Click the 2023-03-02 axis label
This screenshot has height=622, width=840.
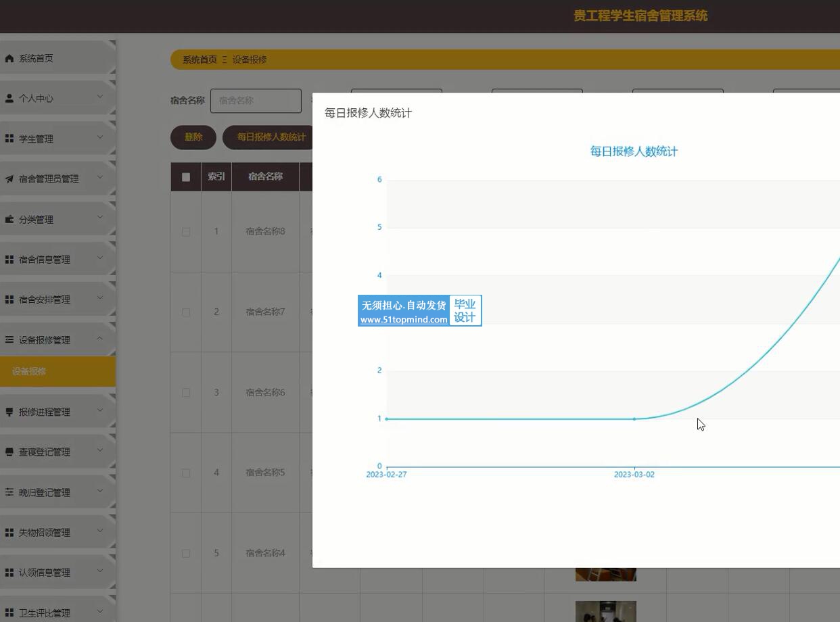tap(634, 475)
